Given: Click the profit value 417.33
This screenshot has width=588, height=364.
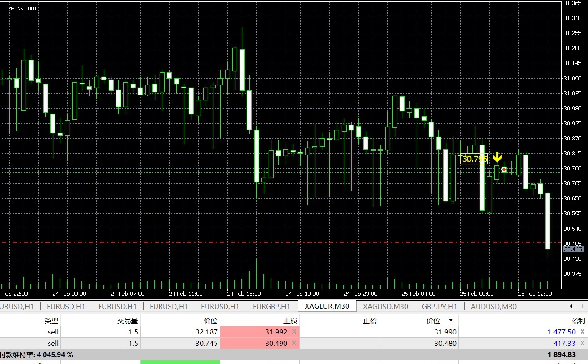Looking at the screenshot, I should 564,344.
